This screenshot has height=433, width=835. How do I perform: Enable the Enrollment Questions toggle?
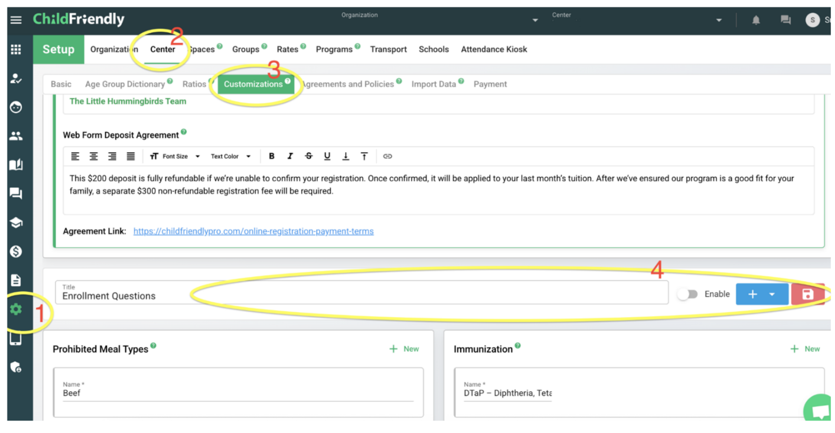[687, 294]
